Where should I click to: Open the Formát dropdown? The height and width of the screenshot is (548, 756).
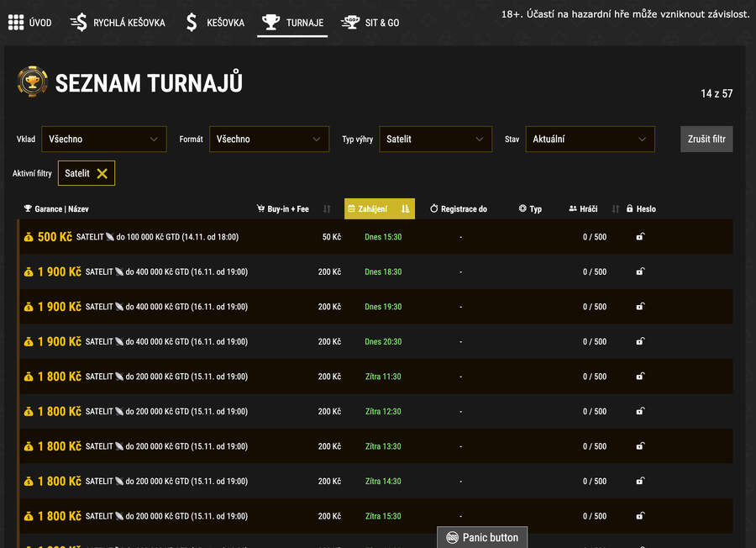pyautogui.click(x=268, y=139)
